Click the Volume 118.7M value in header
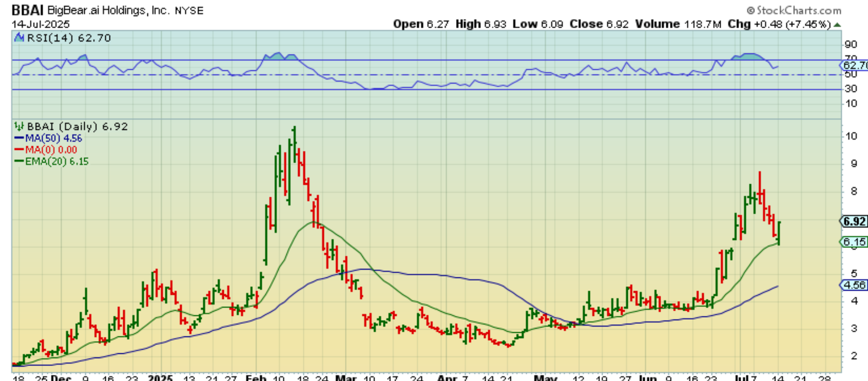This screenshot has height=381, width=868. coord(678,24)
